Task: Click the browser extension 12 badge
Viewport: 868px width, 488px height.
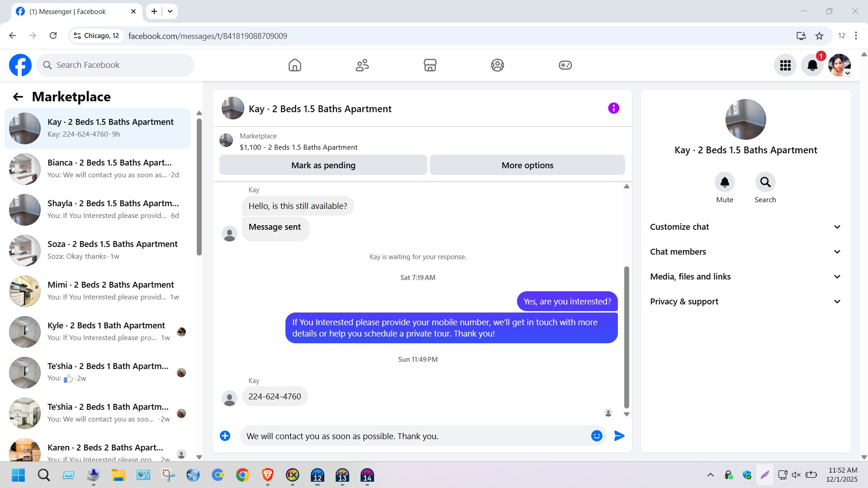Action: click(841, 36)
